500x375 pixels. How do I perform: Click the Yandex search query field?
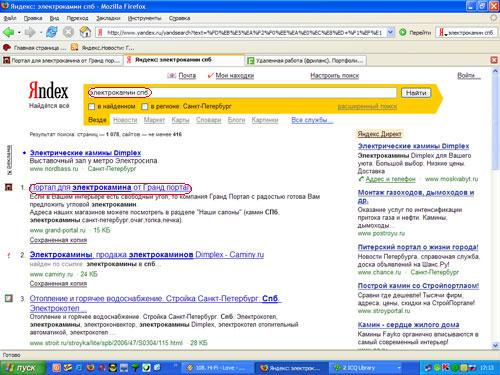(x=242, y=93)
